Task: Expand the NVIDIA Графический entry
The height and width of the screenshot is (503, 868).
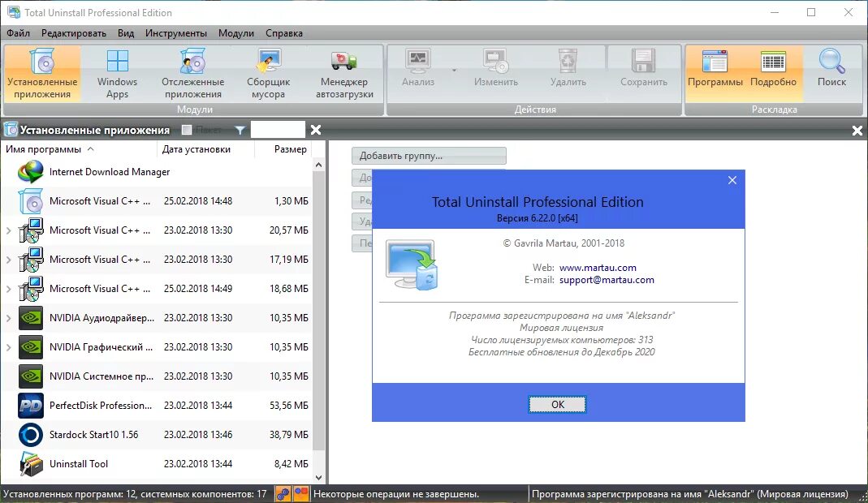Action: 8,347
